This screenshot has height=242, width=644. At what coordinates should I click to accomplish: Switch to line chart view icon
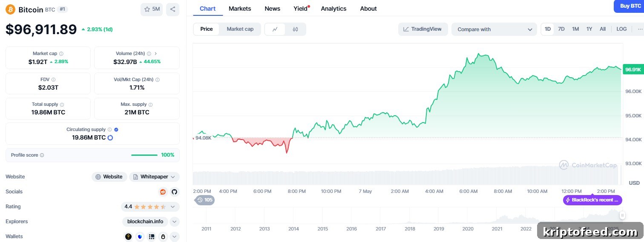point(275,29)
